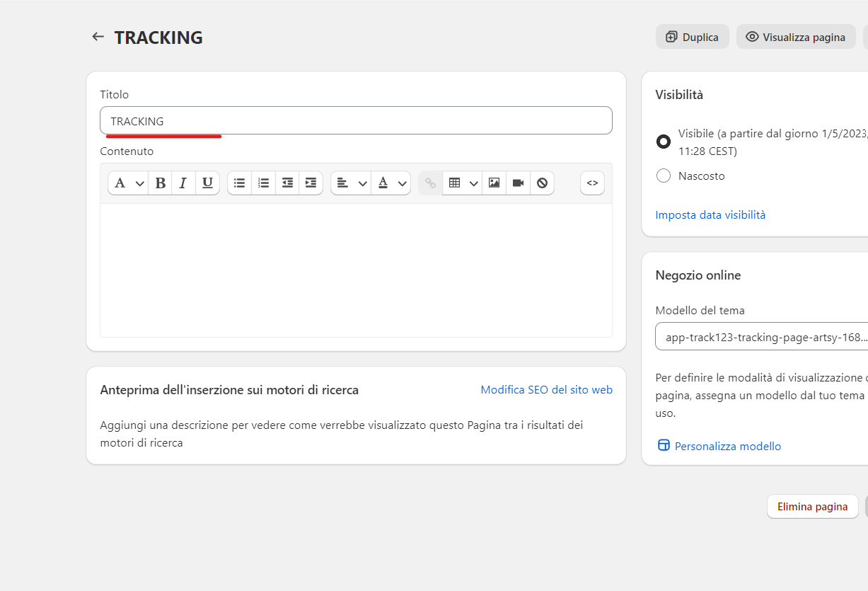
Task: Toggle underline text formatting
Action: pyautogui.click(x=207, y=183)
